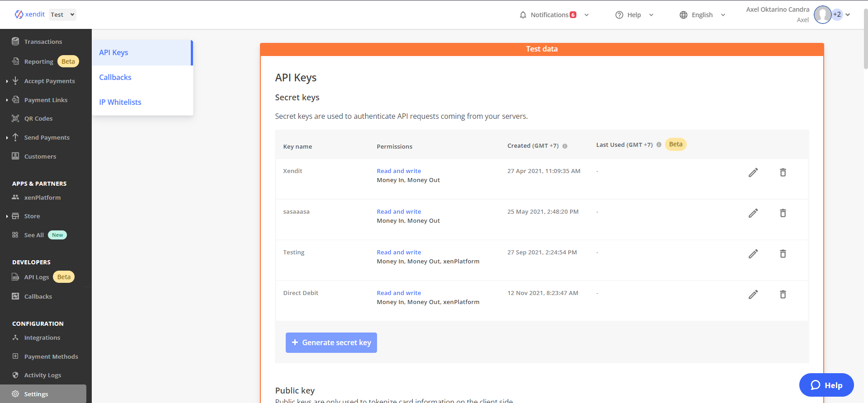Delete the sasaaasa secret key
Image resolution: width=868 pixels, height=403 pixels.
pos(783,213)
